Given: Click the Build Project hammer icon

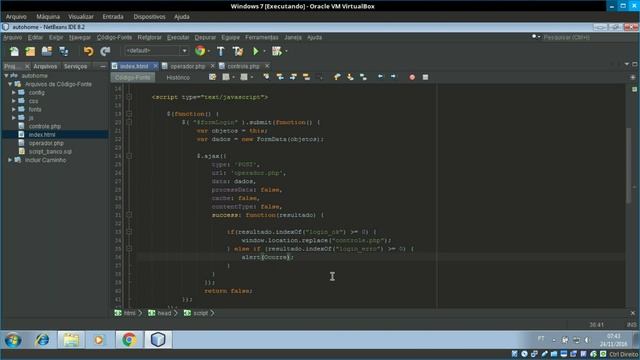Looking at the screenshot, I should click(x=220, y=51).
